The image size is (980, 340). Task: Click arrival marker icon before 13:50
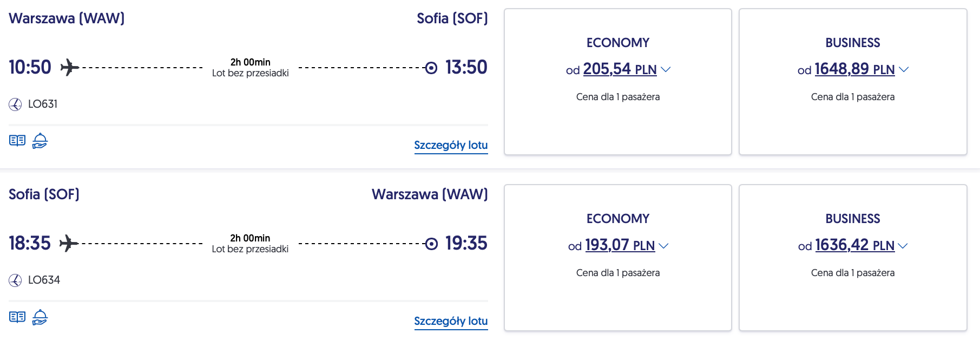[x=431, y=68]
